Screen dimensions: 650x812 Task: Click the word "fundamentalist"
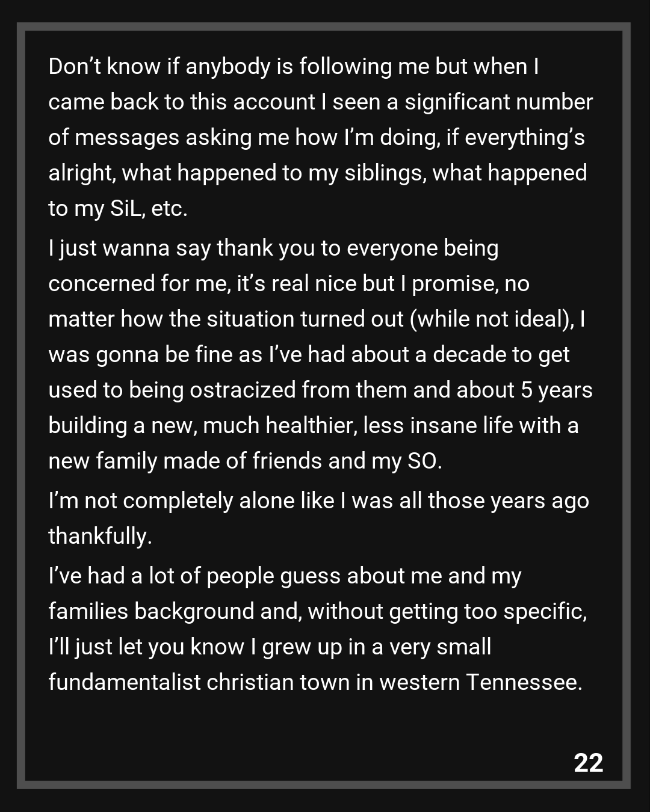124,682
